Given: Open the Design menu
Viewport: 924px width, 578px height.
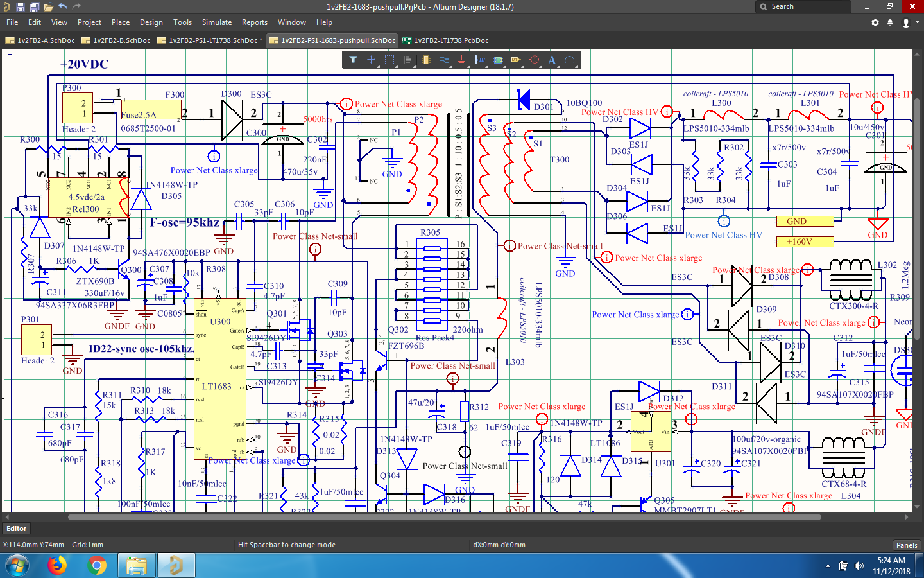Looking at the screenshot, I should 151,22.
